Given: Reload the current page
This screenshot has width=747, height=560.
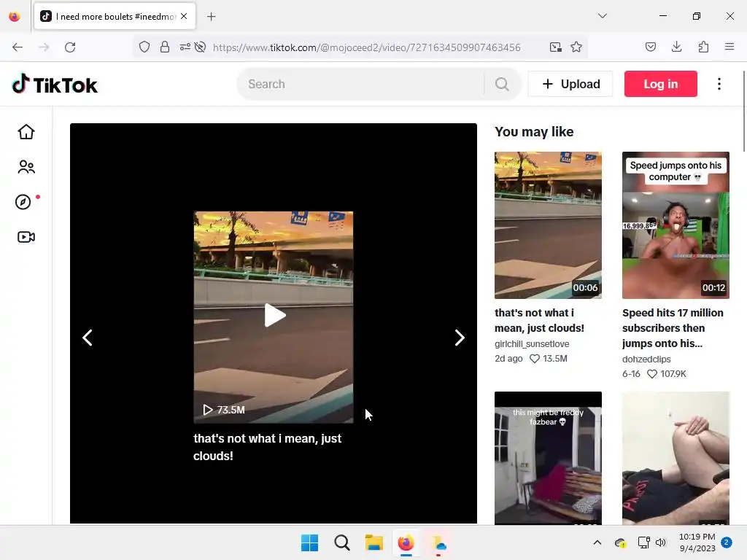Looking at the screenshot, I should (x=70, y=47).
